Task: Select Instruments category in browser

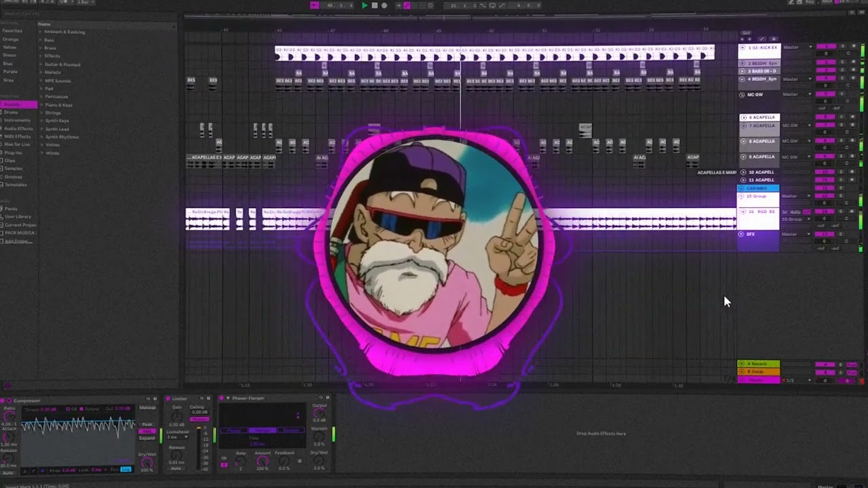Action: pyautogui.click(x=16, y=120)
